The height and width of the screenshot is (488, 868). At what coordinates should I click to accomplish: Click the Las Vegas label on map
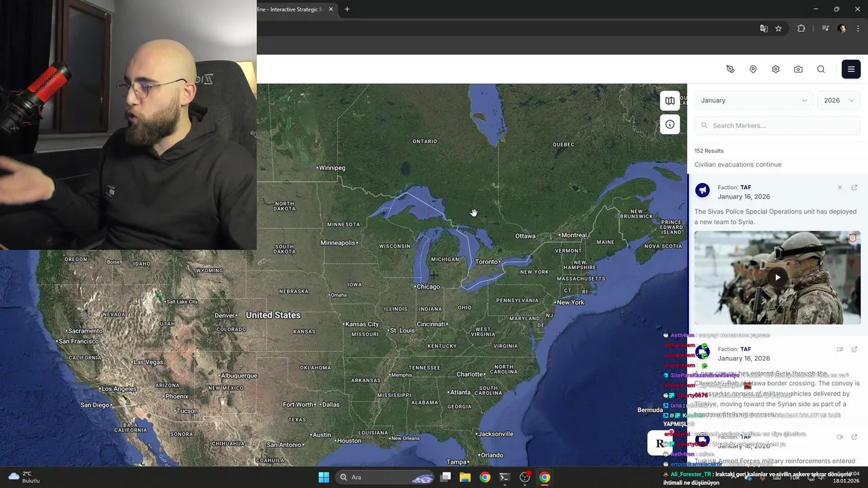[x=148, y=362]
